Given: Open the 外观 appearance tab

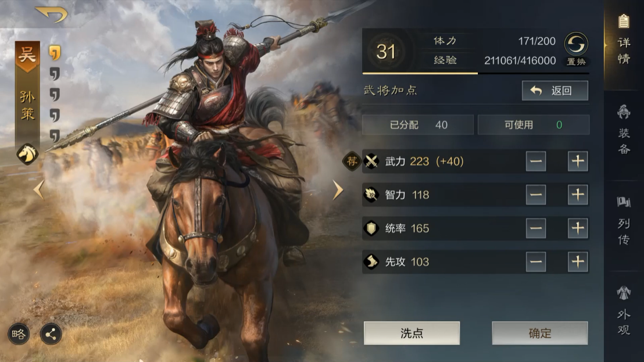Looking at the screenshot, I should tap(624, 311).
